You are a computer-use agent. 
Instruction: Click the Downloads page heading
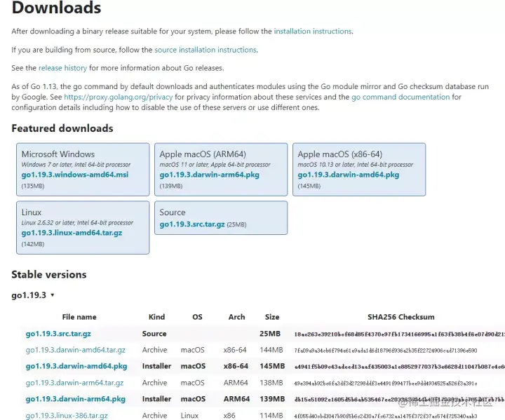pyautogui.click(x=56, y=8)
